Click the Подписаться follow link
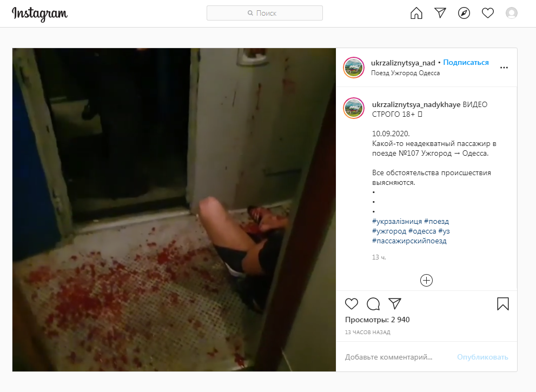 [x=466, y=63]
